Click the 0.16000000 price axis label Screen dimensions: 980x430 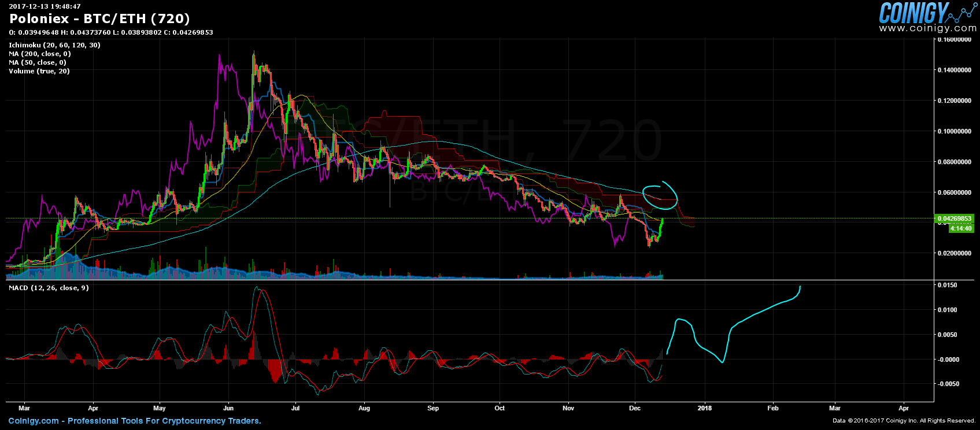(955, 40)
